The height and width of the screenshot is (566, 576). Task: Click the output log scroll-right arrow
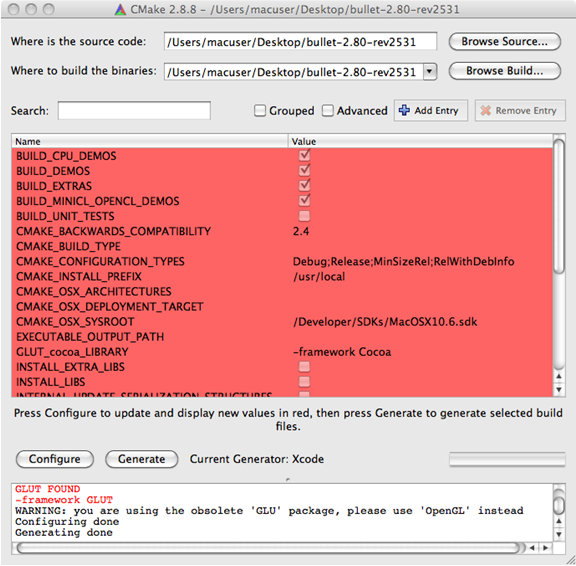[x=546, y=548]
